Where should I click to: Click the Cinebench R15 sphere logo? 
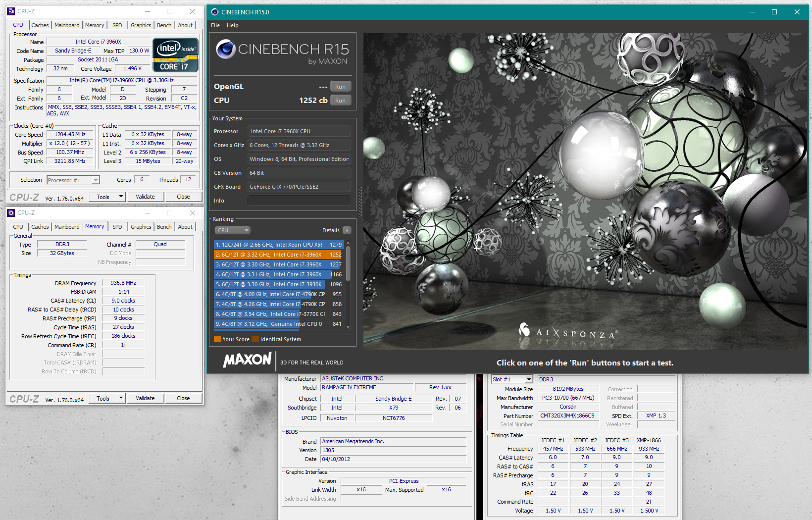pyautogui.click(x=225, y=49)
